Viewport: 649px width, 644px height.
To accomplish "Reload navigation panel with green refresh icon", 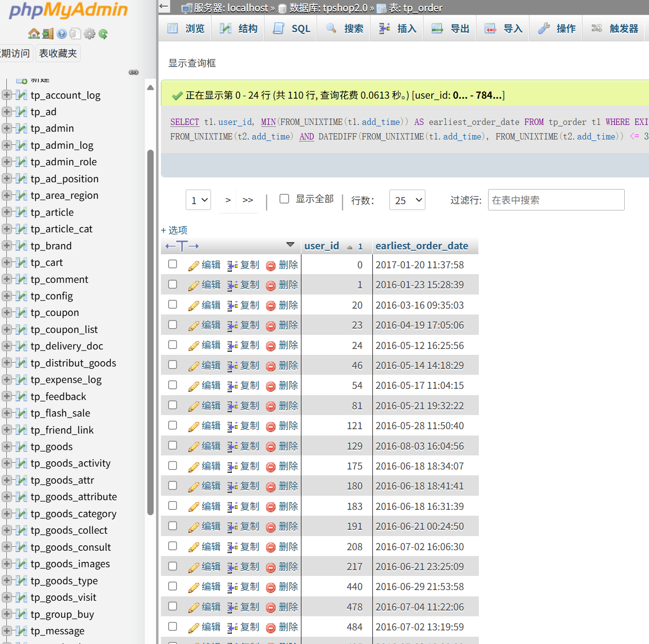I will click(x=103, y=34).
